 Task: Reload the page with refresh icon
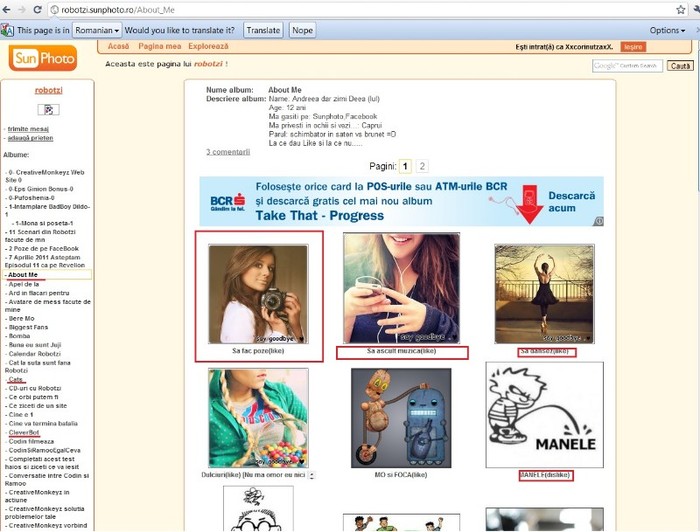click(x=38, y=9)
